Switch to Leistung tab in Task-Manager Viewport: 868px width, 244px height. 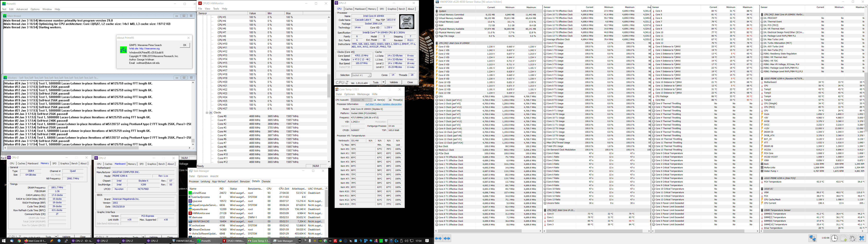click(205, 181)
